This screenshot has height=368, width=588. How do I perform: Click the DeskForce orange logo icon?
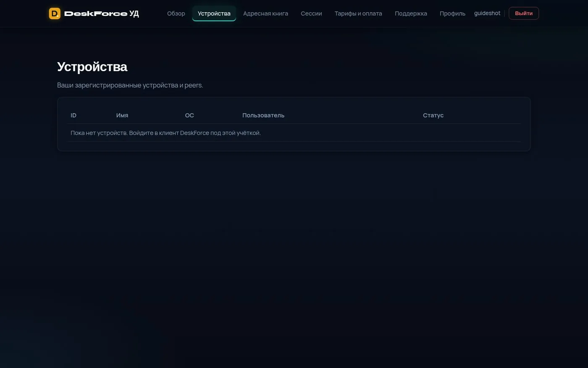(x=55, y=13)
